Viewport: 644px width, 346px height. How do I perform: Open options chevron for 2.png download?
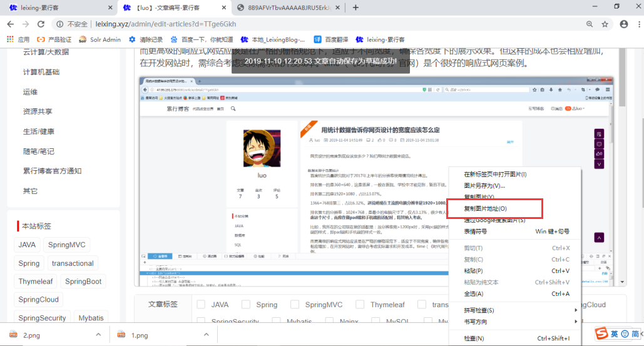point(98,335)
